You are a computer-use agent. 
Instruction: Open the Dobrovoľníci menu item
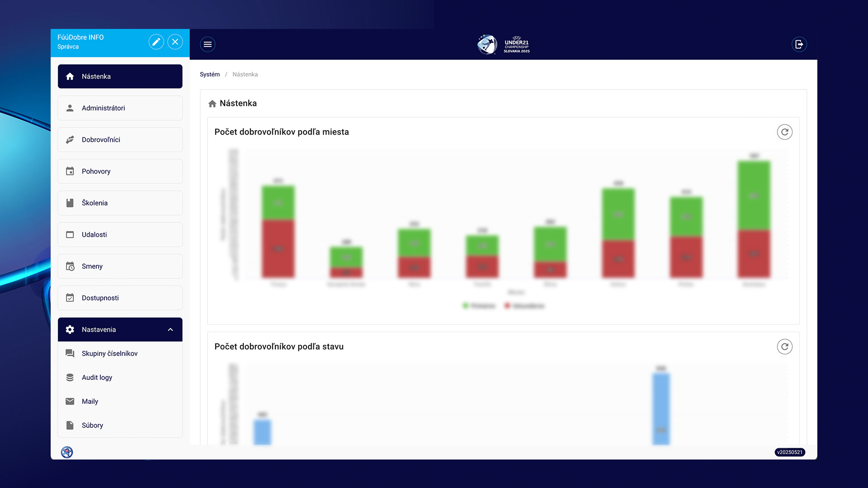(x=120, y=140)
